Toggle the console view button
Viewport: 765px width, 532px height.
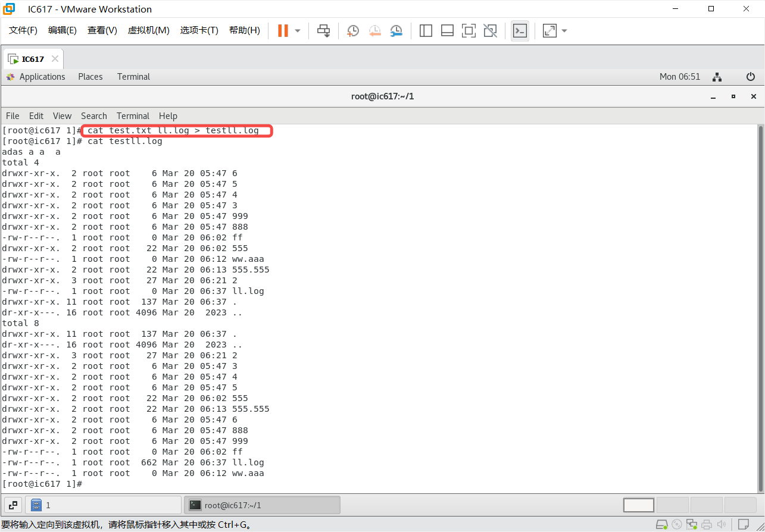click(x=520, y=30)
